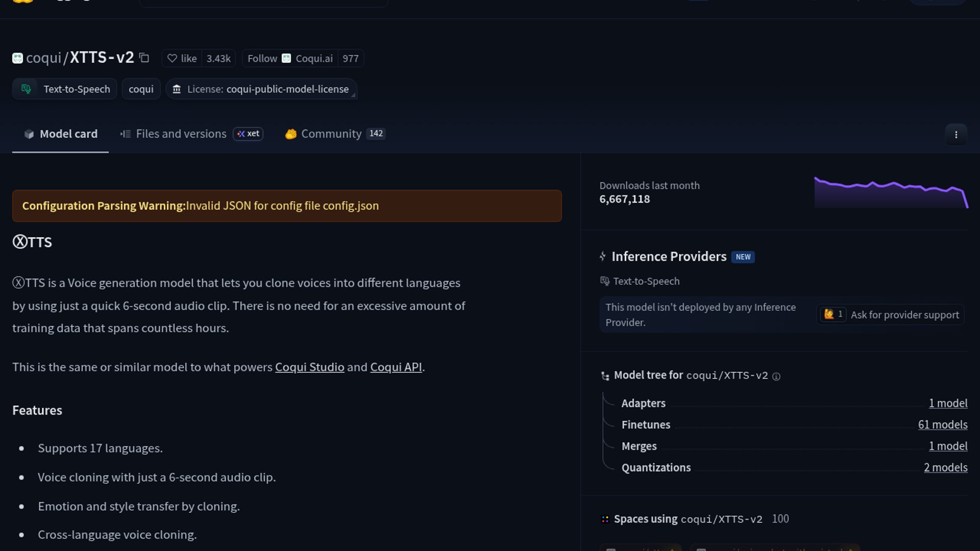This screenshot has height=551, width=980.
Task: Click Ask for provider support button
Action: coord(904,315)
